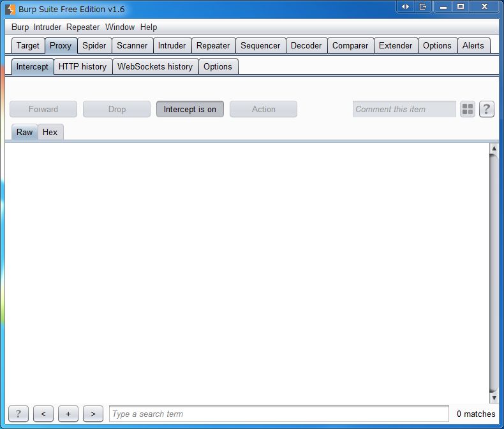
Task: Click the next match '>' button
Action: point(93,414)
